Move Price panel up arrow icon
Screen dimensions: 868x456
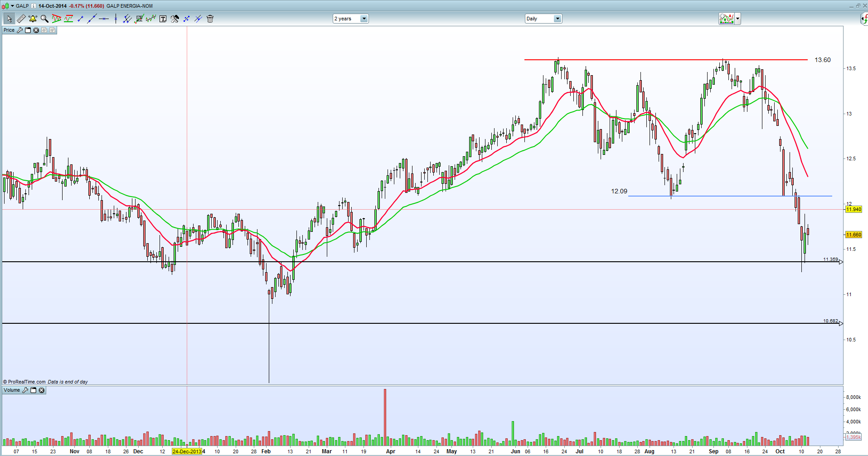(x=53, y=30)
